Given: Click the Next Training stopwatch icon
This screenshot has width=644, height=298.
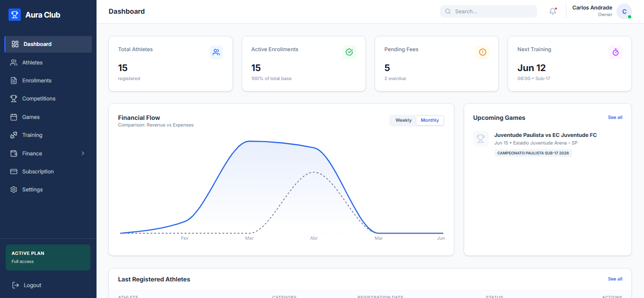Looking at the screenshot, I should coord(616,52).
